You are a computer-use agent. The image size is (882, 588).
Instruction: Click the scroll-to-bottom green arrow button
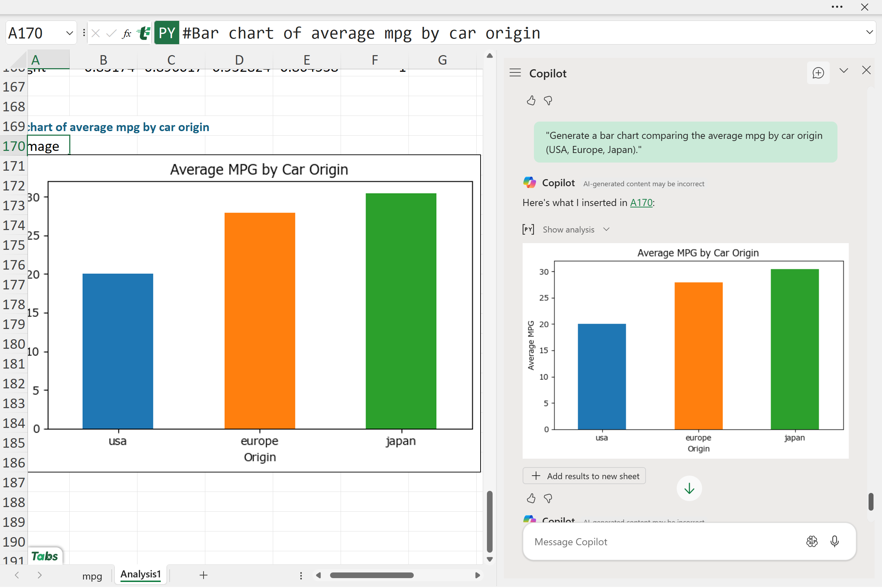[x=689, y=488]
